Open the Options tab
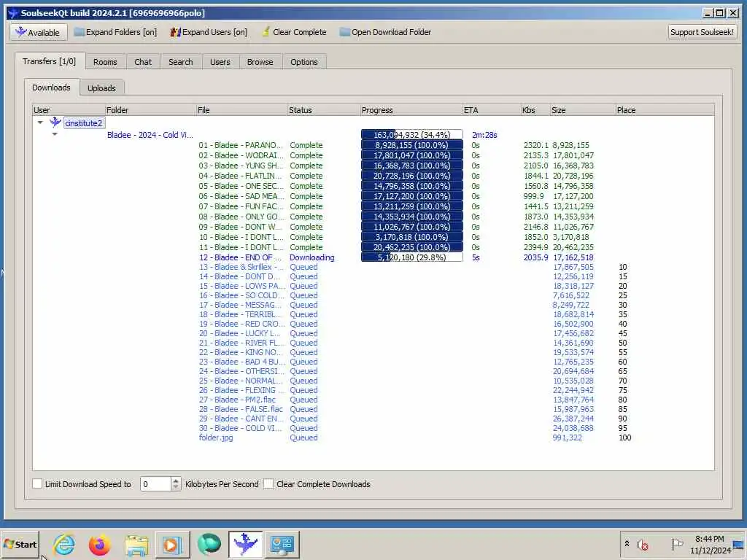Image resolution: width=747 pixels, height=560 pixels. coord(304,62)
